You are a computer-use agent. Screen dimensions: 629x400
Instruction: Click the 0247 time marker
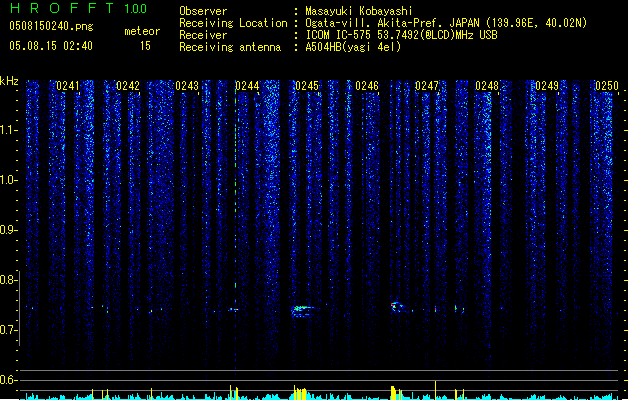tap(427, 86)
